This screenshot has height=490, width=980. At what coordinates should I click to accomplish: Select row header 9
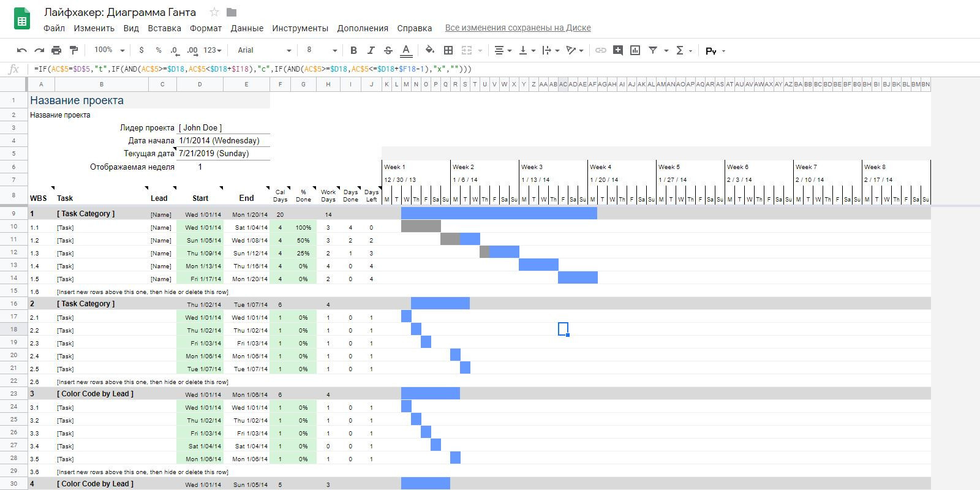click(13, 213)
